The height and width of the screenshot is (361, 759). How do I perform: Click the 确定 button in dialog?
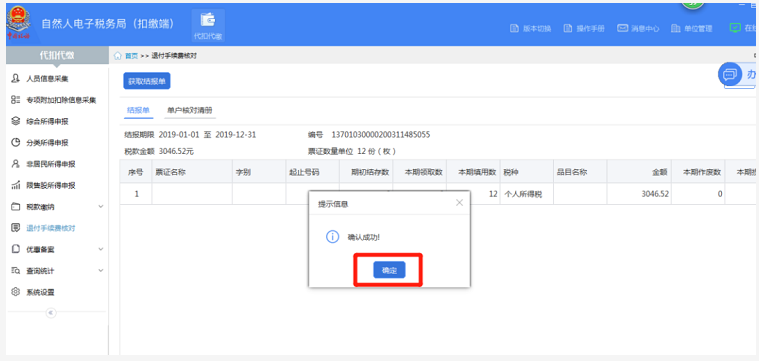point(389,270)
